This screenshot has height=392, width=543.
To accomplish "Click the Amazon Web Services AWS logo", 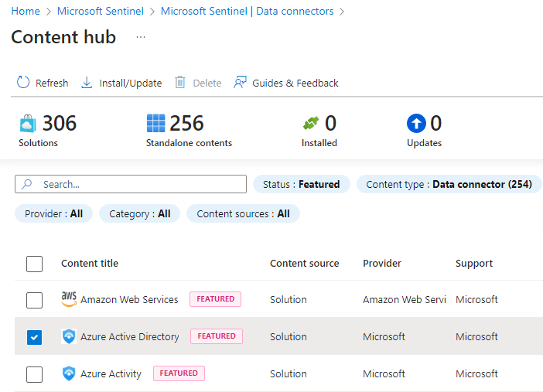I will pyautogui.click(x=69, y=299).
